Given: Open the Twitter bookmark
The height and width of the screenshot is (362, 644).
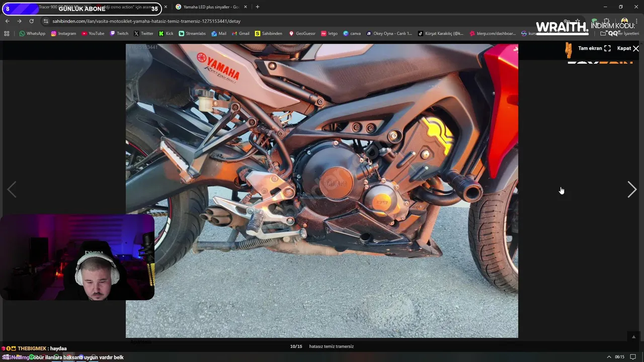Looking at the screenshot, I should (x=143, y=33).
